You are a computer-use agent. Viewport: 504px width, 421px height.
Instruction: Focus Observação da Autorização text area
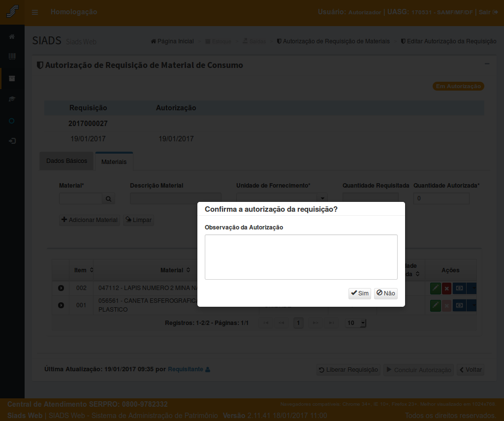(301, 257)
